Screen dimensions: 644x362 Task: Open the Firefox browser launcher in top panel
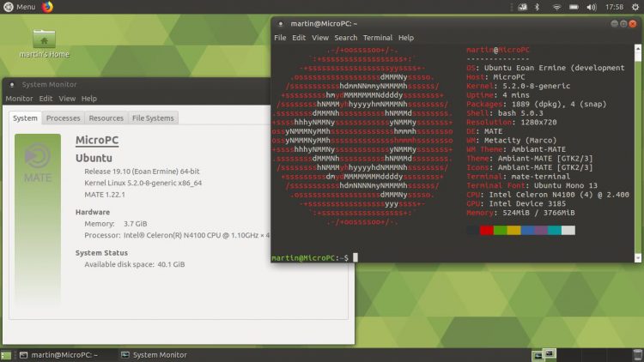tap(47, 7)
